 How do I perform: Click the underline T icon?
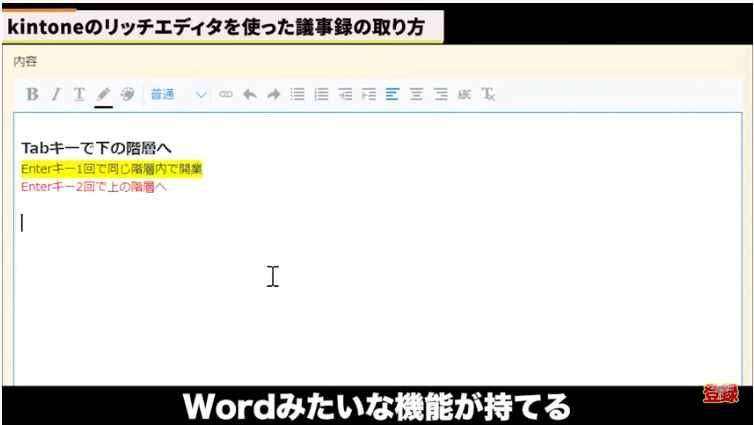[x=79, y=94]
